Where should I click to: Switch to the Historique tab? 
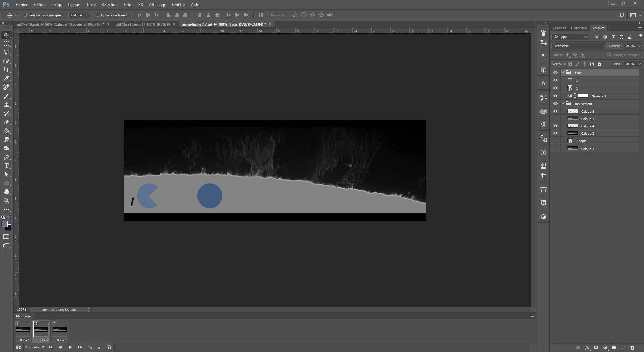[x=579, y=28]
